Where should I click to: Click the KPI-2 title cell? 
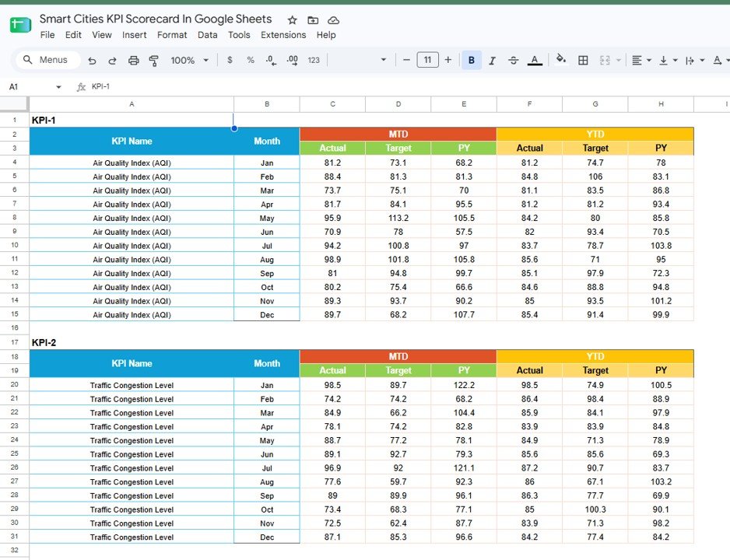tap(132, 343)
